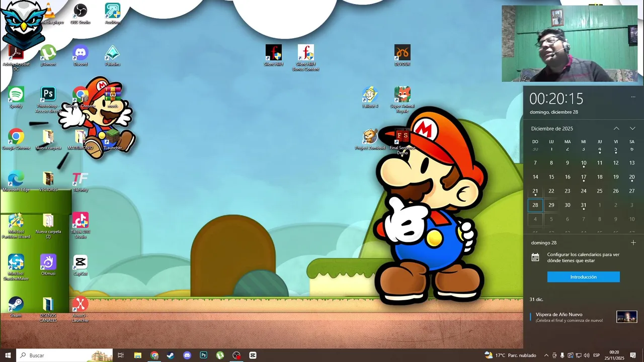
Task: Select December 17 in the calendar
Action: click(584, 177)
